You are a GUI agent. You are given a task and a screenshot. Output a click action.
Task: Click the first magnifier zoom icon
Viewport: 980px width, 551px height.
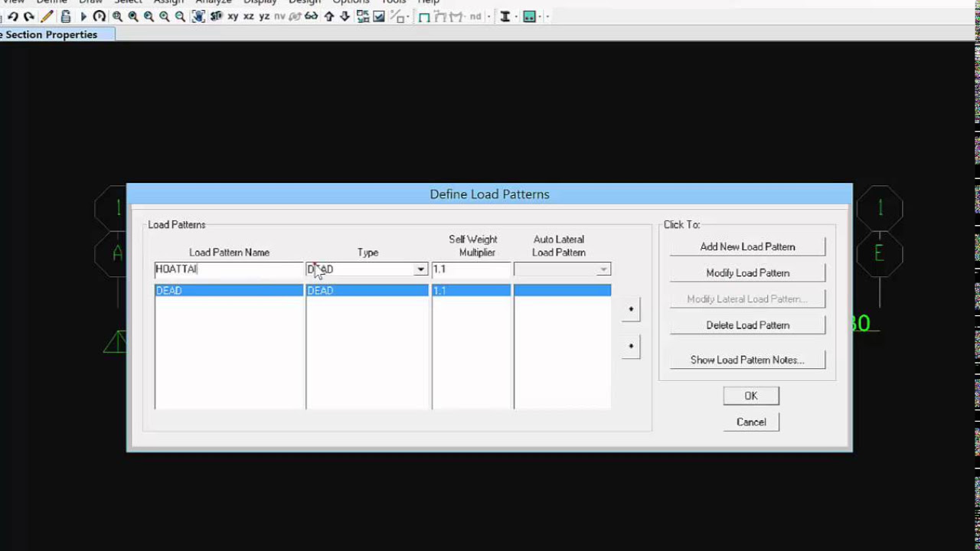117,16
